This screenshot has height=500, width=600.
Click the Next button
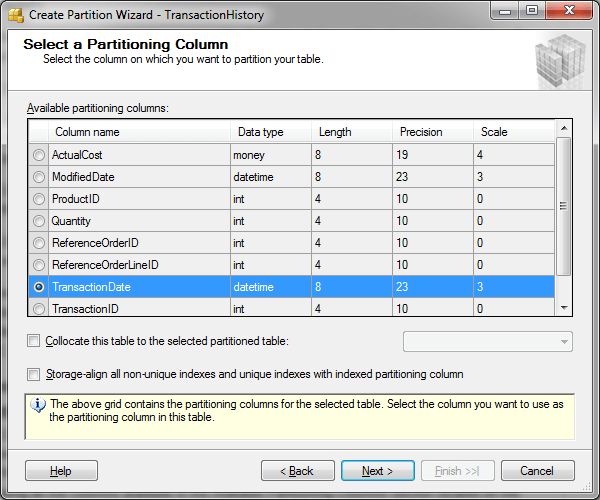coord(377,471)
